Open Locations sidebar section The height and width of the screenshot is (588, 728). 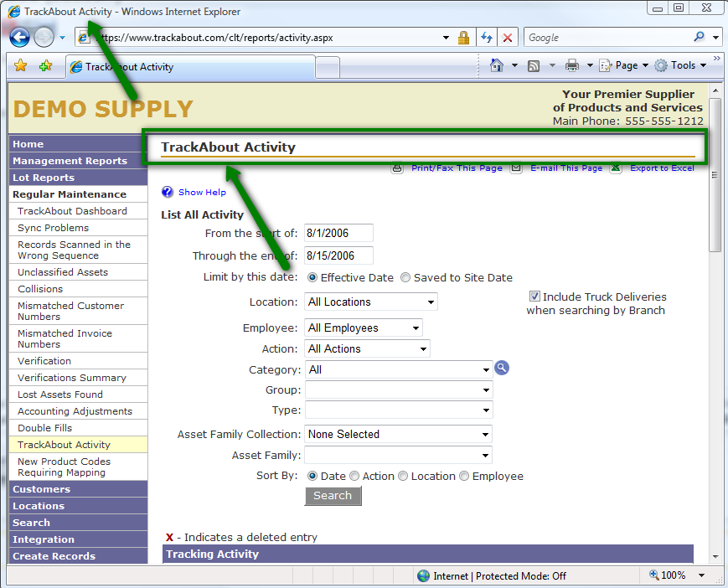tap(78, 506)
